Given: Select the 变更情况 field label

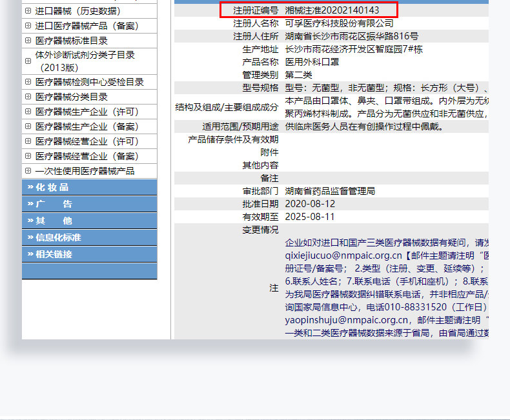Looking at the screenshot, I should [x=260, y=230].
